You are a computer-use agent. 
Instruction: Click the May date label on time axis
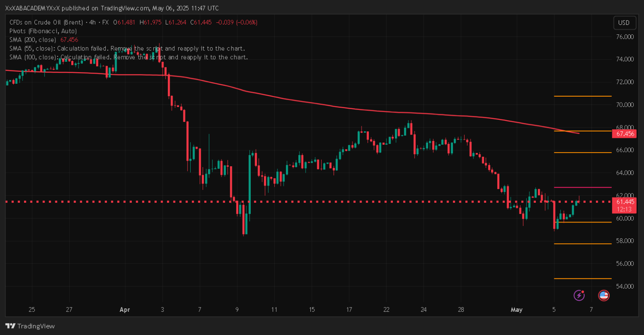pyautogui.click(x=516, y=310)
